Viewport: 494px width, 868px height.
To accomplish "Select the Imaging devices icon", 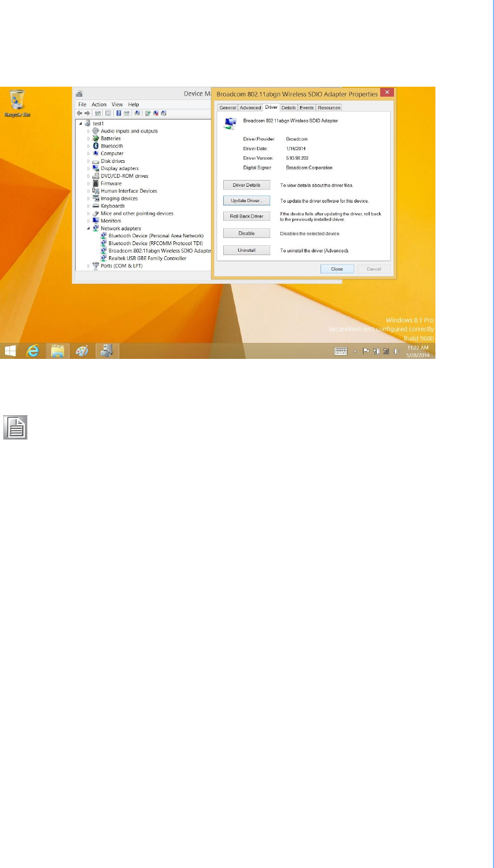I will click(x=96, y=198).
